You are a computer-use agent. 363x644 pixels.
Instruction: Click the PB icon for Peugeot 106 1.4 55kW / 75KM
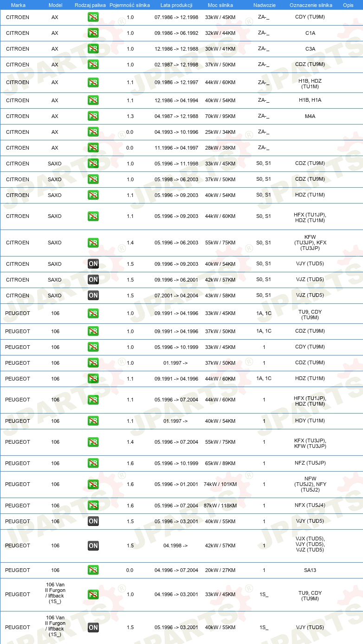coord(93,442)
